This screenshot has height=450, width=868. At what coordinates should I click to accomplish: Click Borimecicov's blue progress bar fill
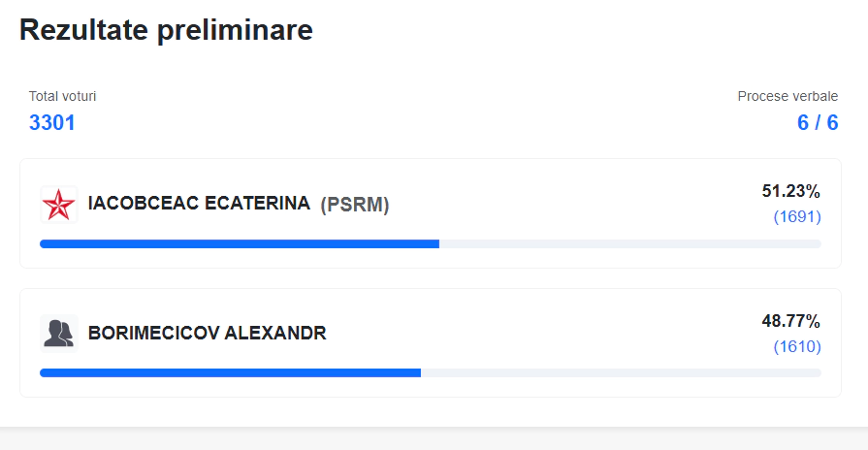tap(230, 373)
